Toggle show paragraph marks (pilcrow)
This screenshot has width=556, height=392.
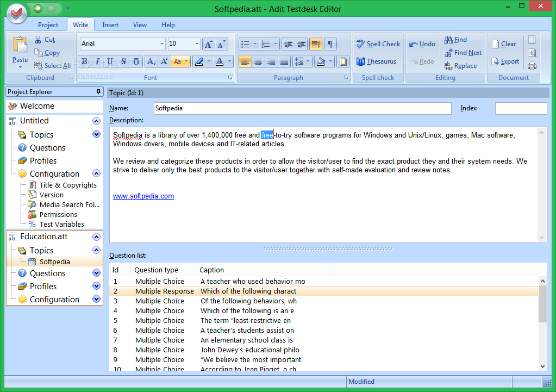[x=330, y=44]
